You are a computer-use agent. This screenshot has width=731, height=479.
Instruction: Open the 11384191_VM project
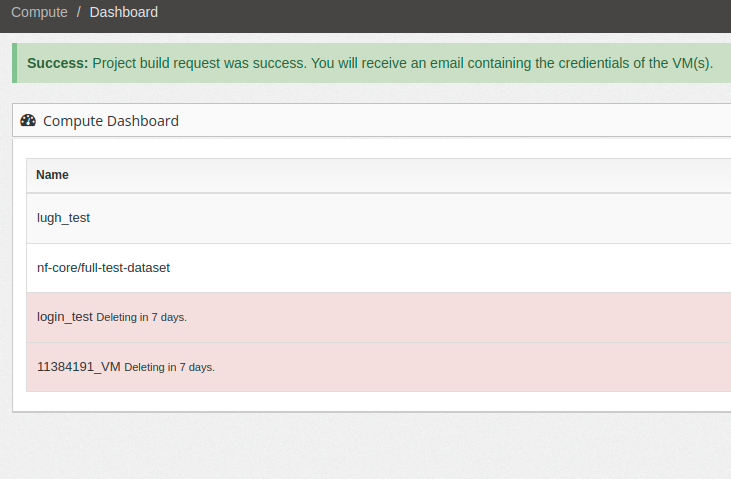(79, 367)
